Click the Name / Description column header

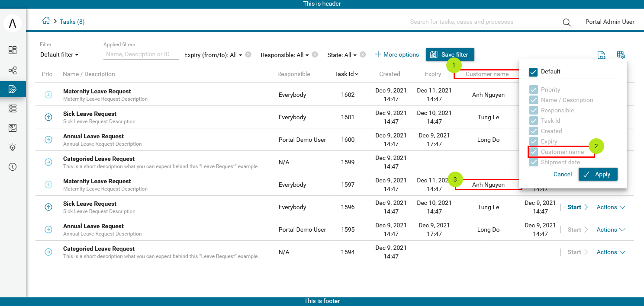tap(89, 74)
